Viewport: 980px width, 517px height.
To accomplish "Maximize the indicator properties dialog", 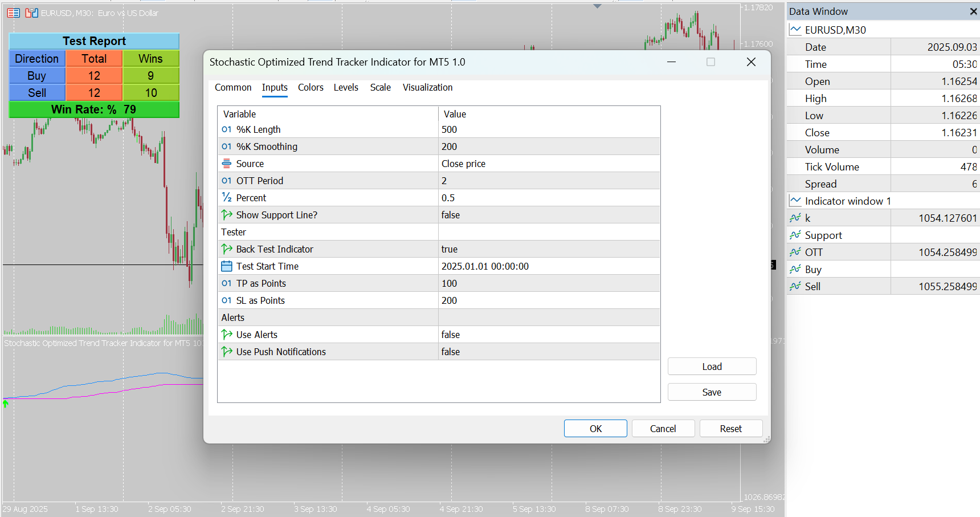I will point(710,62).
